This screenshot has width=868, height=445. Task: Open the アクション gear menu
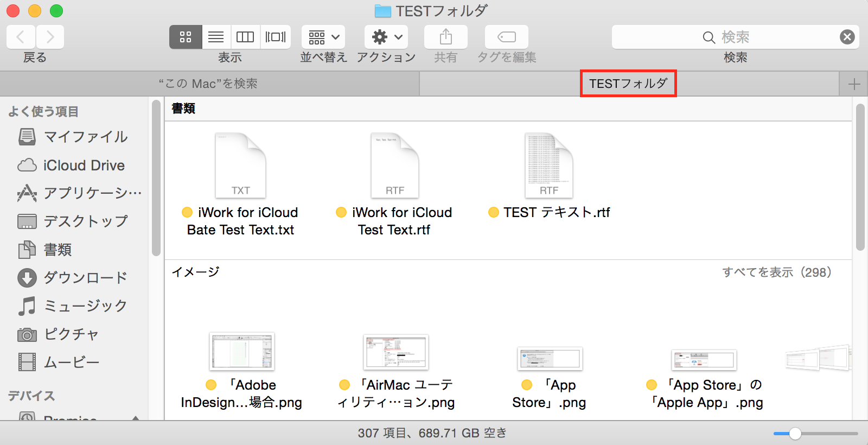(386, 37)
